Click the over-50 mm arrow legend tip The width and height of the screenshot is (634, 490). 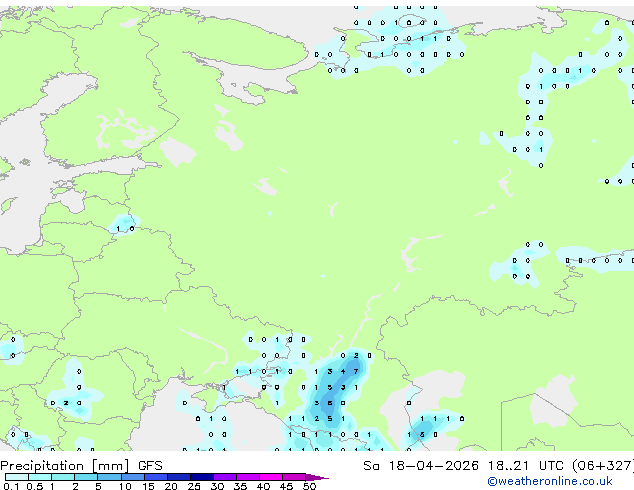(x=317, y=477)
